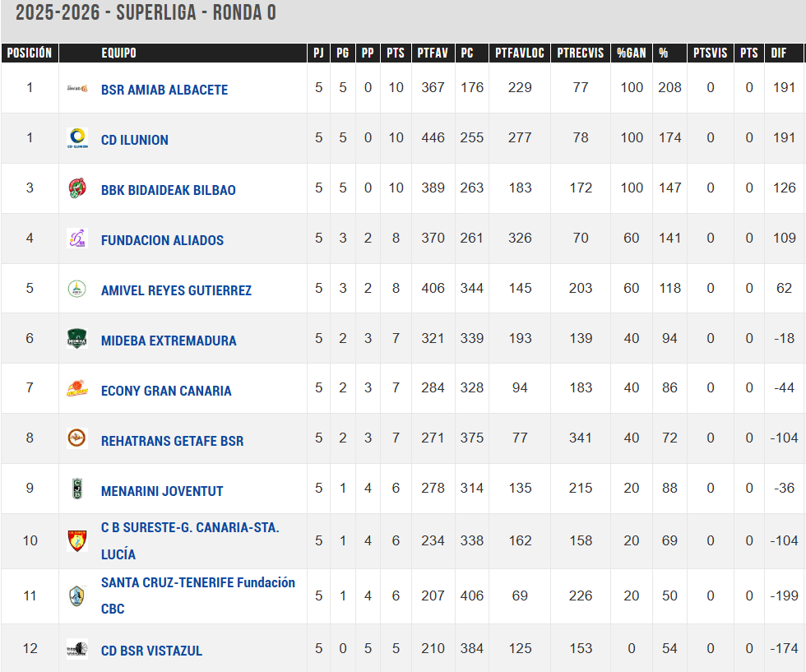This screenshot has height=672, width=806.
Task: Open the BSR AMIAB ALBACETE team link
Action: click(x=164, y=90)
